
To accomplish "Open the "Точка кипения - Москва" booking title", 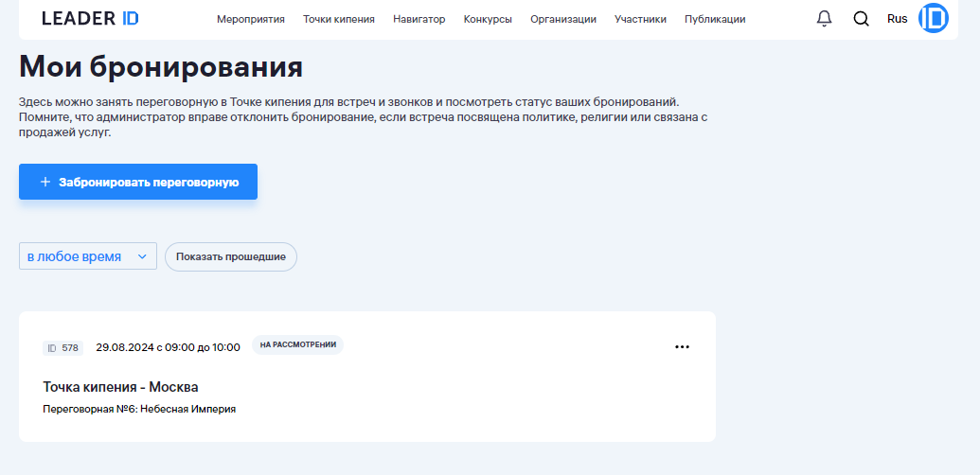I will (x=120, y=387).
